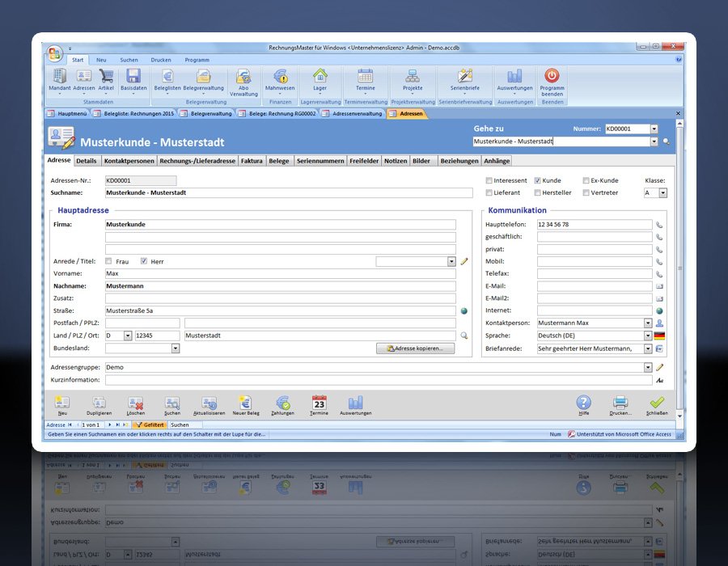Click the Abo Verwaltung ribbon icon

[x=243, y=78]
